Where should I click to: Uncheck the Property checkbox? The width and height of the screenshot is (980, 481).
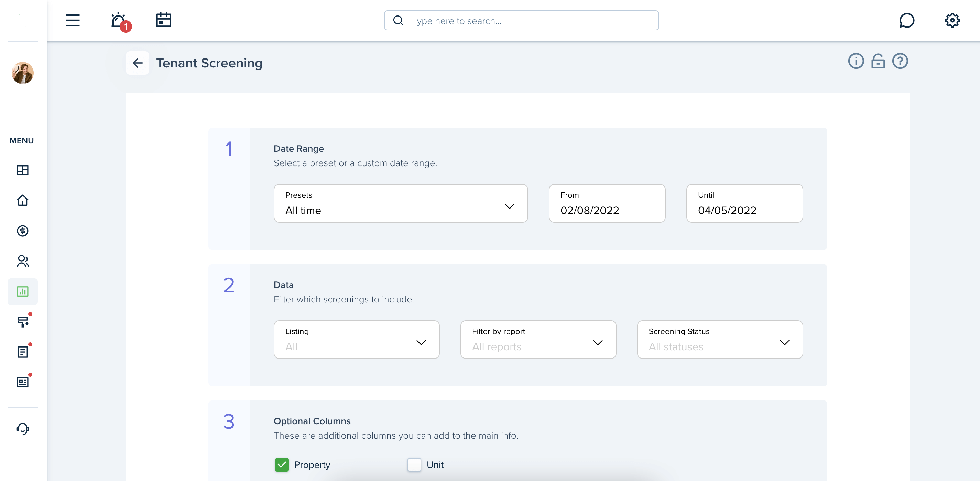tap(282, 464)
